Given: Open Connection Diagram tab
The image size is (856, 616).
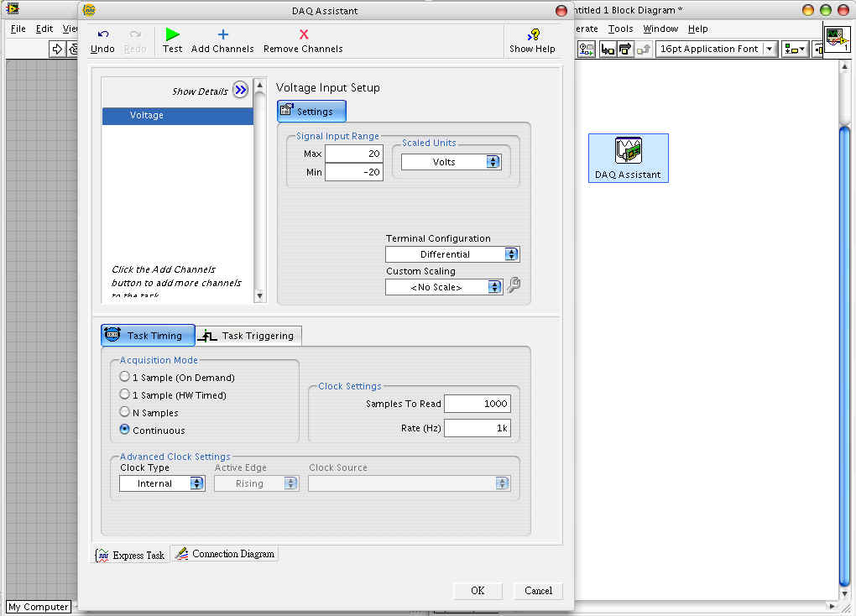Looking at the screenshot, I should (225, 554).
